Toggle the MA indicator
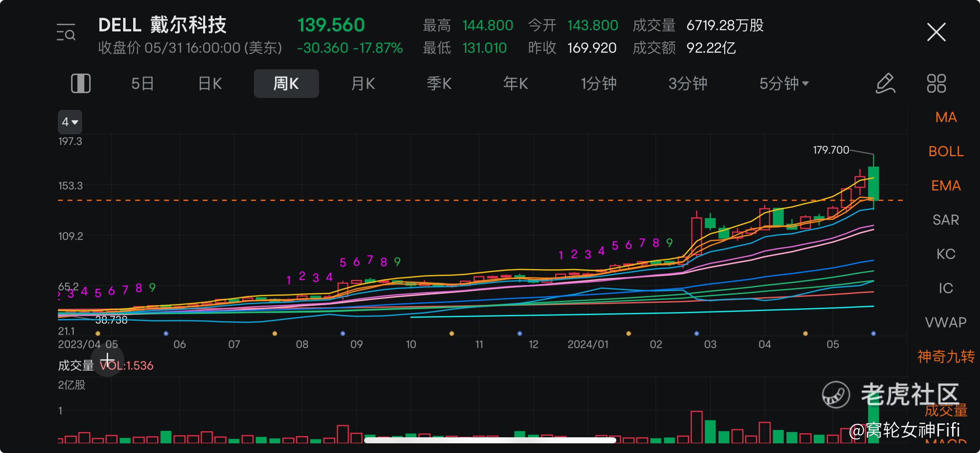The image size is (980, 453). click(946, 117)
